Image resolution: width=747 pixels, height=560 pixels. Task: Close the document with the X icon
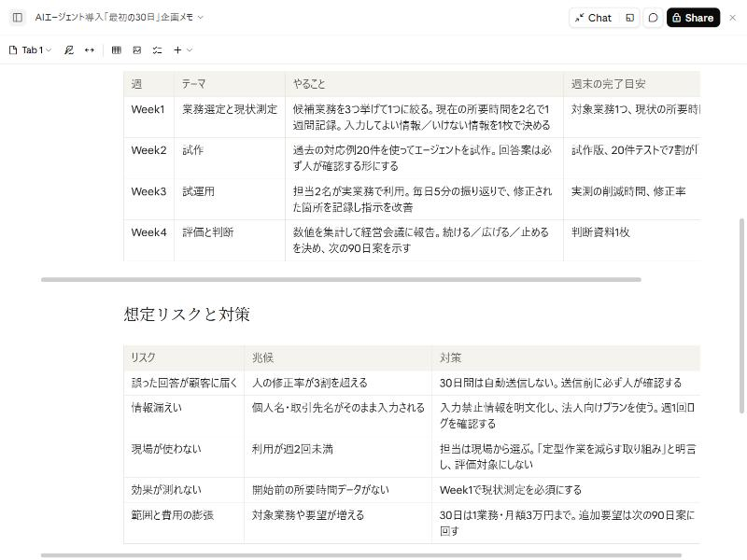pyautogui.click(x=733, y=18)
